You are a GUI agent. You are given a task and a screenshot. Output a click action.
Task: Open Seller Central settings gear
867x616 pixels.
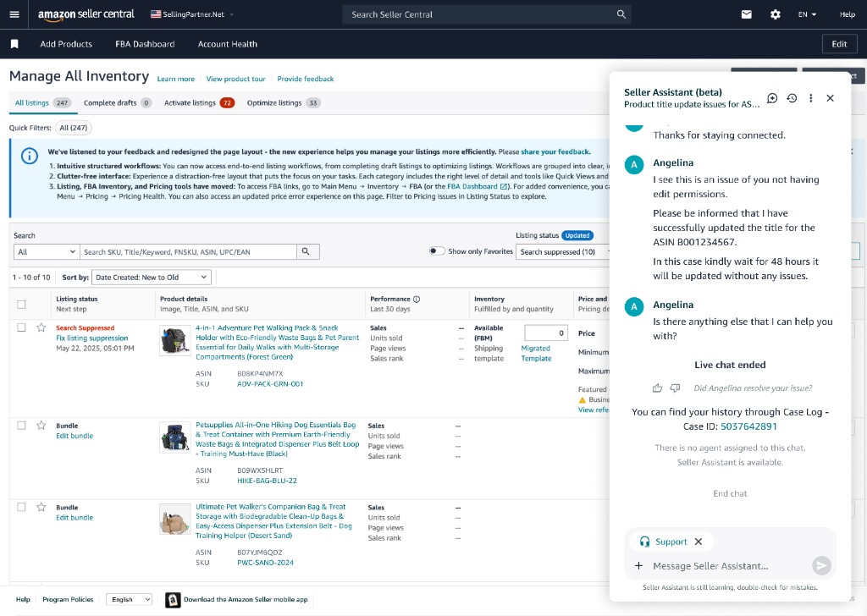pos(774,14)
